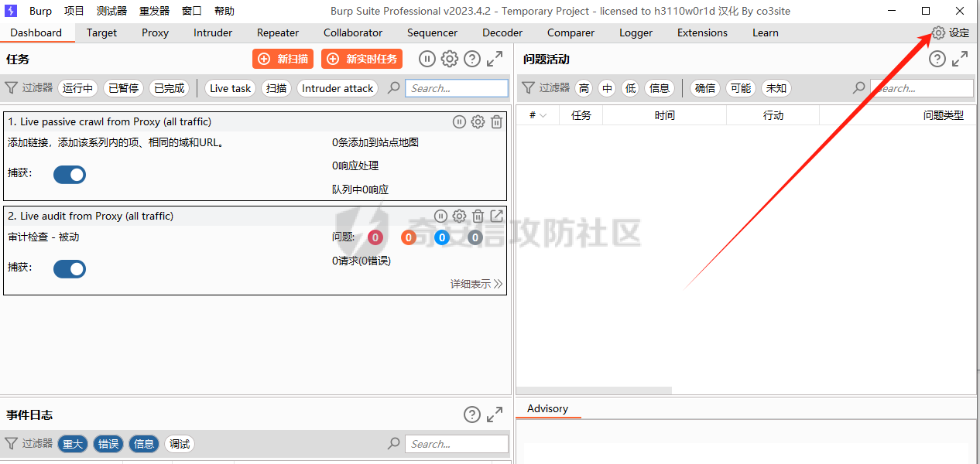This screenshot has height=464, width=980.
Task: Click the Burp Suite lightning logo icon
Action: coord(12,11)
